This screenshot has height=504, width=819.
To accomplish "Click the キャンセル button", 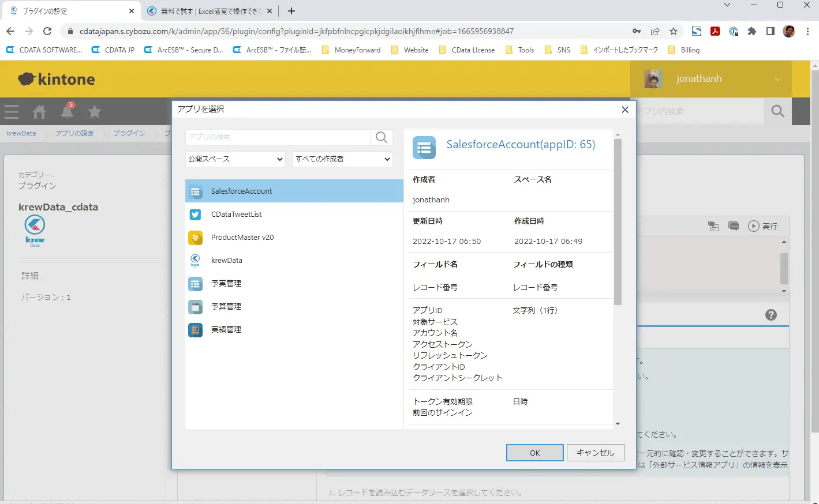I will point(595,453).
